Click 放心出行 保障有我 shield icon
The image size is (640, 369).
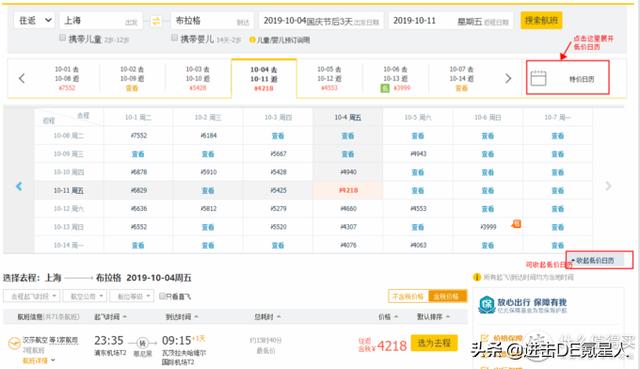click(487, 305)
